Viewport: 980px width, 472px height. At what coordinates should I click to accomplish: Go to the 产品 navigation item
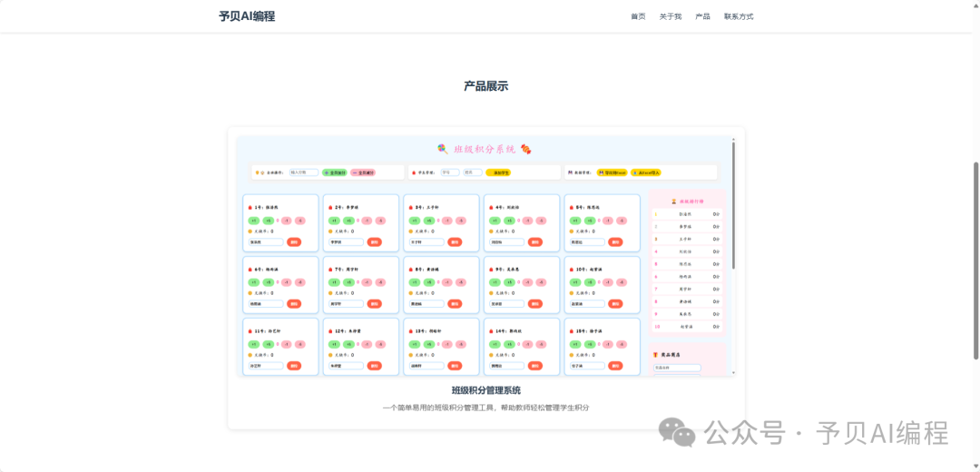point(702,16)
